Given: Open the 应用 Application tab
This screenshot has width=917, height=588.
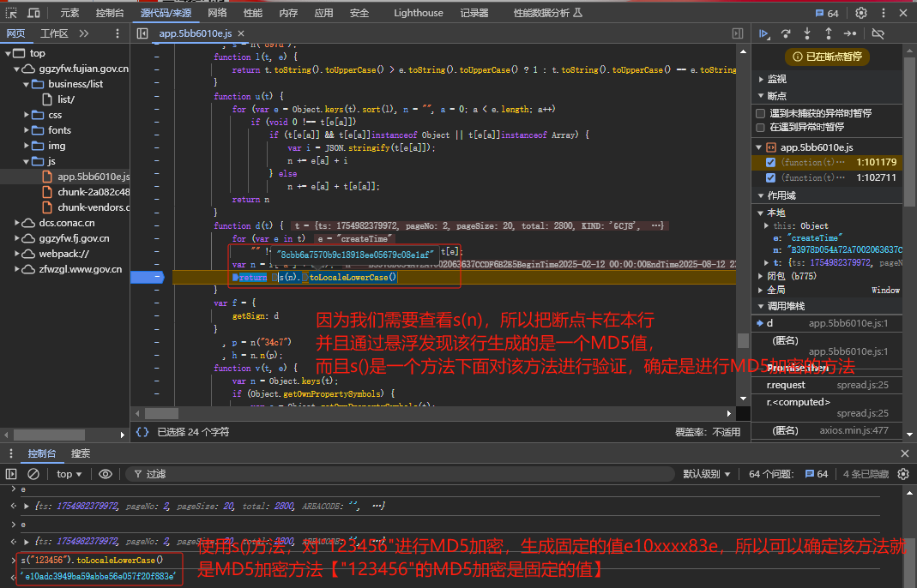Looking at the screenshot, I should tap(323, 13).
